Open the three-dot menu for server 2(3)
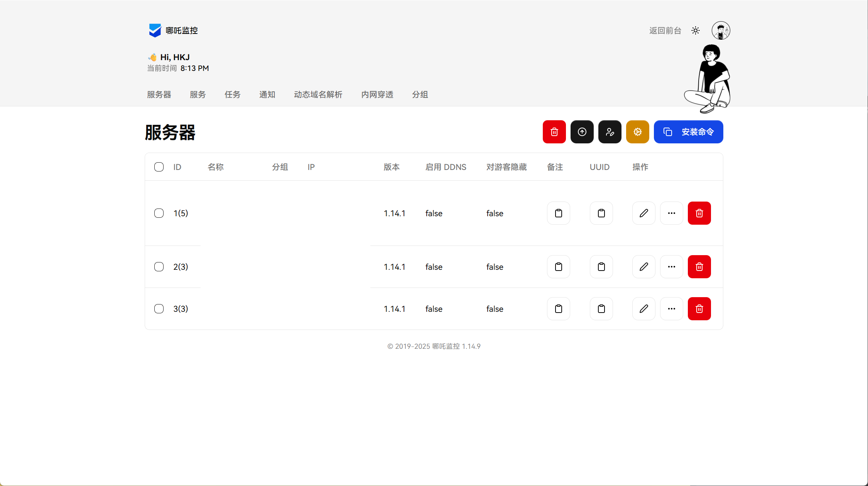Screen dimensions: 868x486 tap(671, 267)
